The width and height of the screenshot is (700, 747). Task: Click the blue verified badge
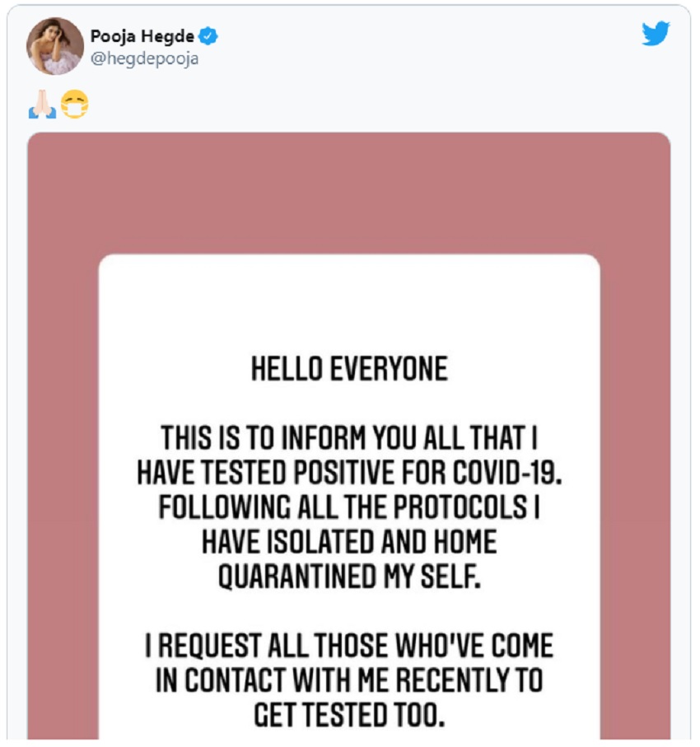211,37
